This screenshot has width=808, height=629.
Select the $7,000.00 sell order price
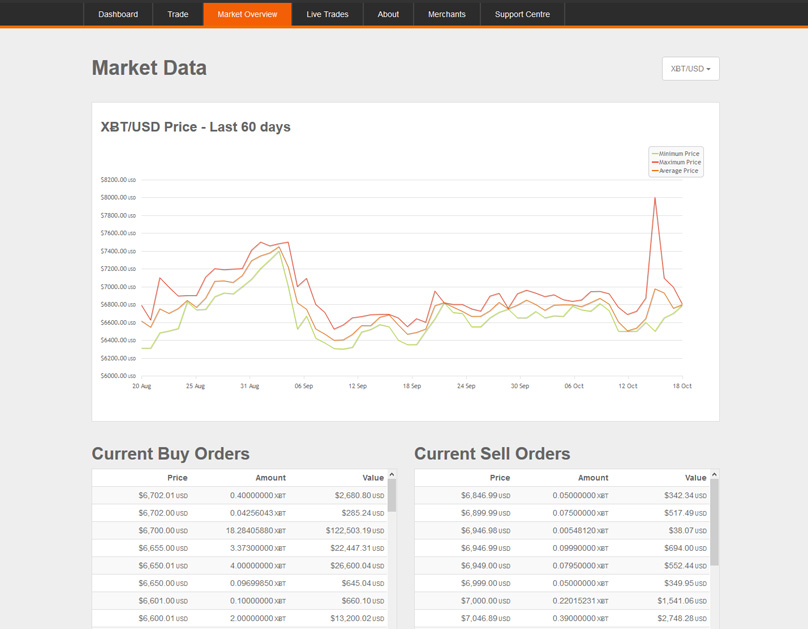point(485,600)
